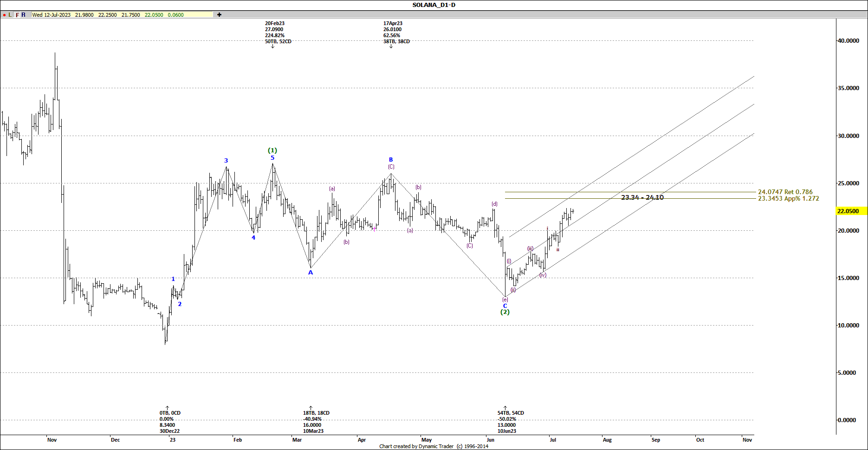The width and height of the screenshot is (868, 450).
Task: Click Chart created by Dynamic Trader footer
Action: (434, 446)
